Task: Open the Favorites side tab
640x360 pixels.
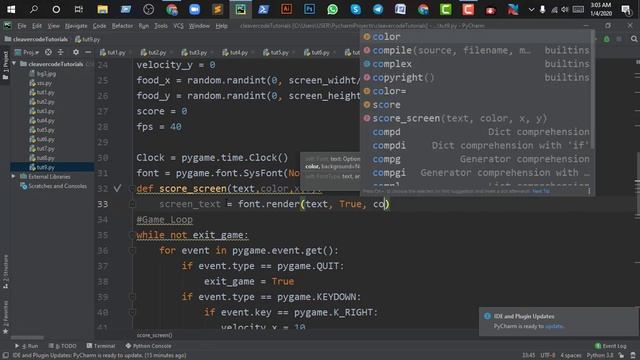Action: [5, 317]
